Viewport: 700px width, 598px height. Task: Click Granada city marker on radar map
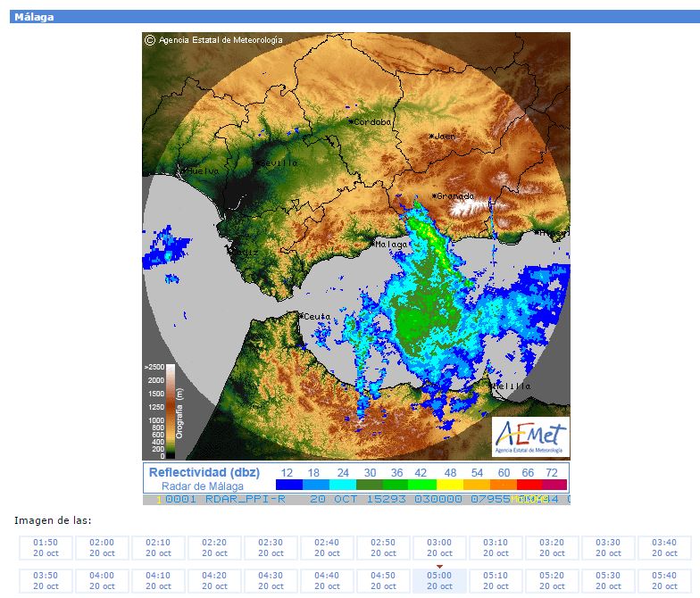coord(435,195)
